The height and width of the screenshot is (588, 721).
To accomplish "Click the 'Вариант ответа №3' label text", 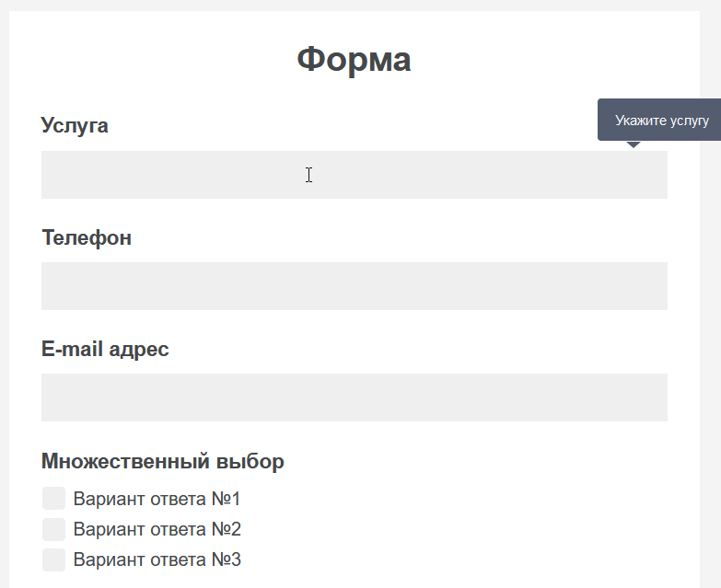I will 157,559.
